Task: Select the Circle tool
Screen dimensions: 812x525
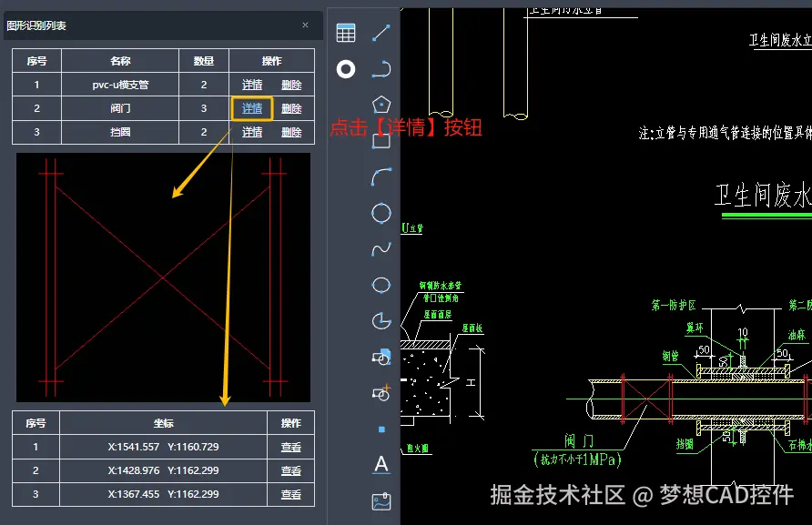Action: 381,213
